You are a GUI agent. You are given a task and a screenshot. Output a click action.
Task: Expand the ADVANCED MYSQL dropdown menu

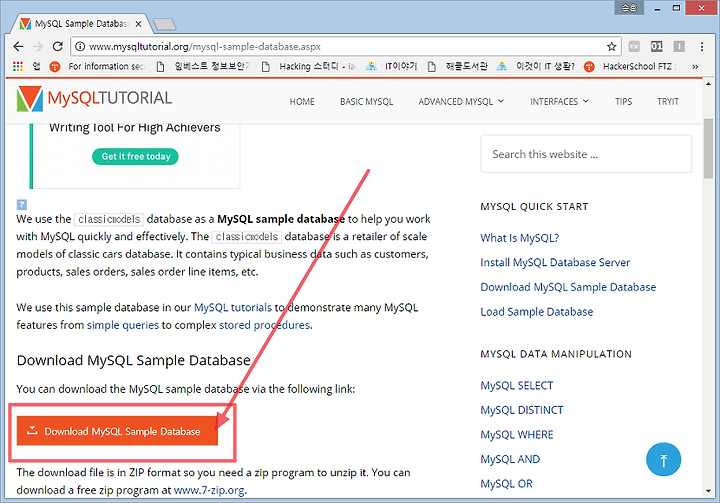[461, 102]
